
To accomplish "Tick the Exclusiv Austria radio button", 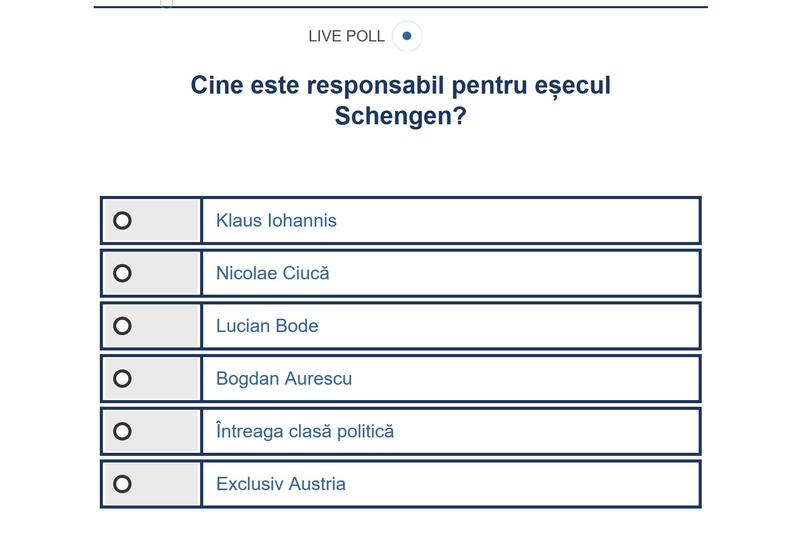I will [122, 484].
